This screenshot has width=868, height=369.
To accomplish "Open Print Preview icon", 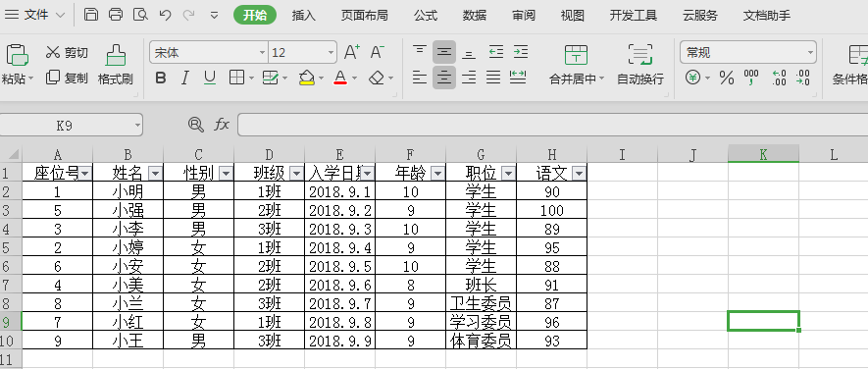I will click(141, 15).
